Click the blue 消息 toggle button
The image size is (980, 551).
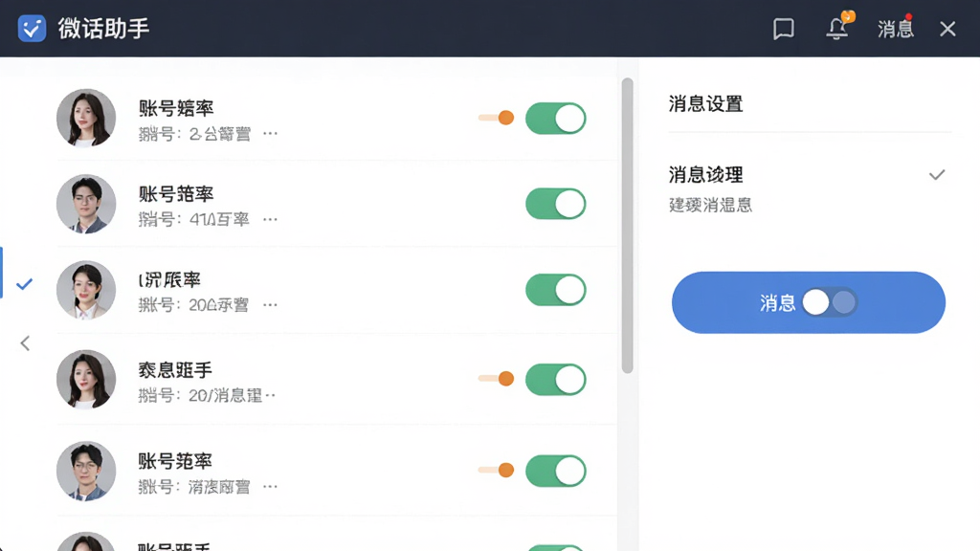808,302
